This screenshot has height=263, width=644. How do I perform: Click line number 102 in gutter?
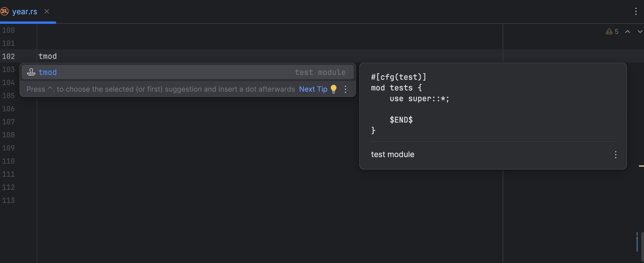point(8,56)
